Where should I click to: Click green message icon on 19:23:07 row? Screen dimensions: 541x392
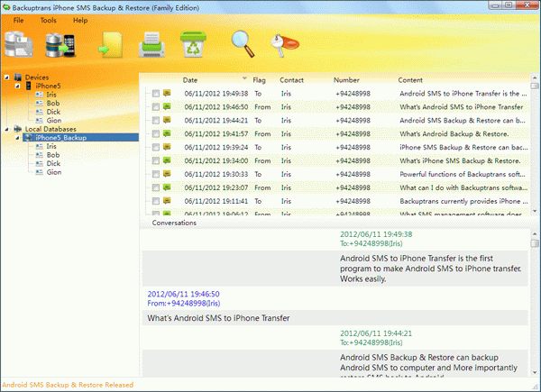[x=167, y=187]
